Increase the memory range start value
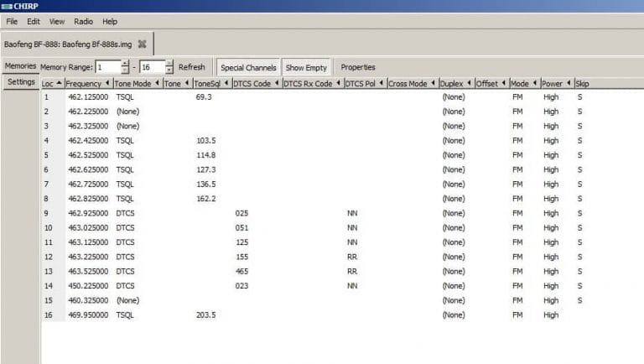Image resolution: width=644 pixels, height=364 pixels. (125, 63)
